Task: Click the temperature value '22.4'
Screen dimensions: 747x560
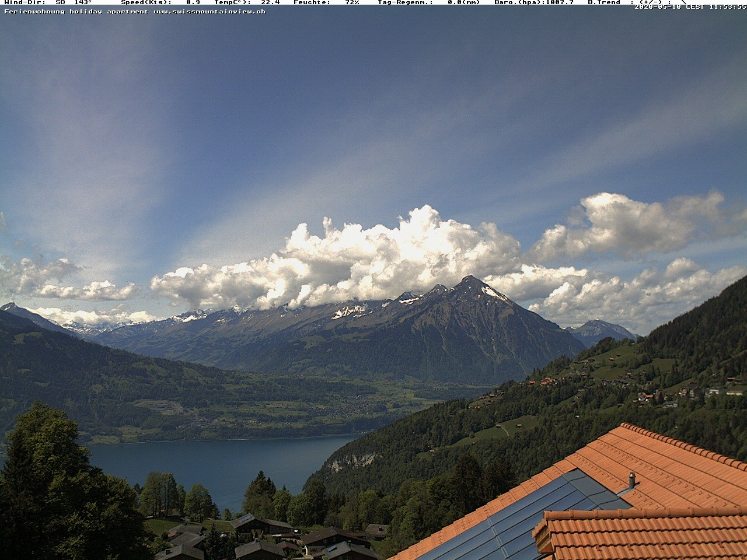Action: [x=270, y=2]
